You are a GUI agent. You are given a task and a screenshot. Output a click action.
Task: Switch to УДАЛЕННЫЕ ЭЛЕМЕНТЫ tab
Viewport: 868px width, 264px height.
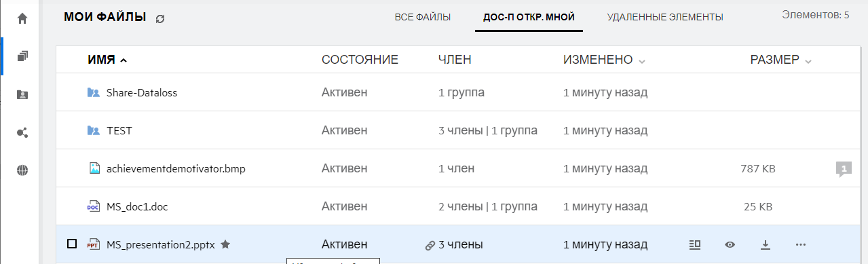click(665, 17)
